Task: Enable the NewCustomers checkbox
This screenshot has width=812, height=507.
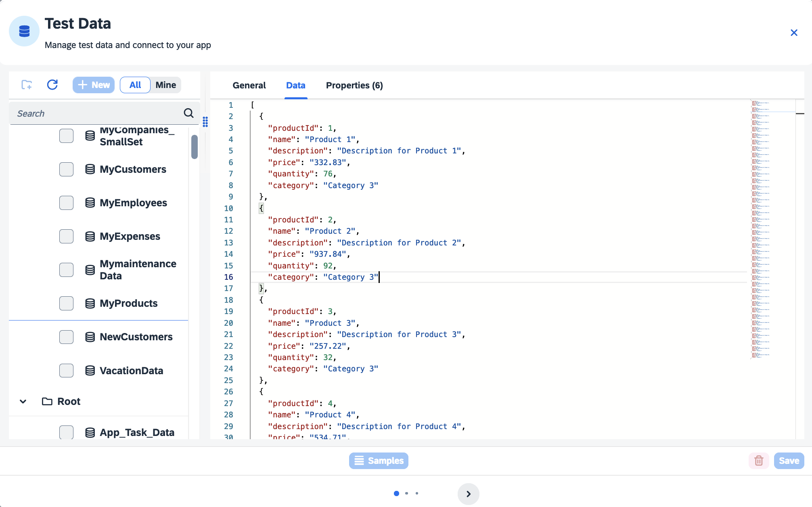Action: (x=66, y=337)
